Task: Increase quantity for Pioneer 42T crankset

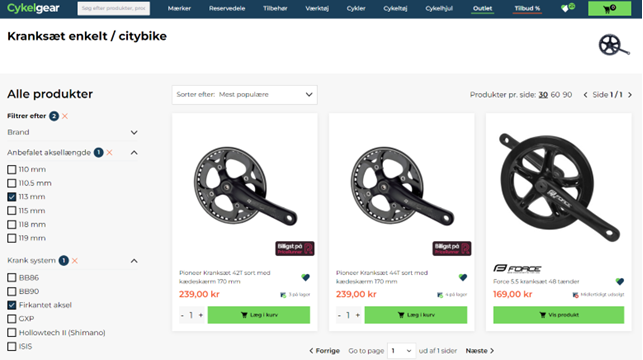Action: tap(201, 315)
